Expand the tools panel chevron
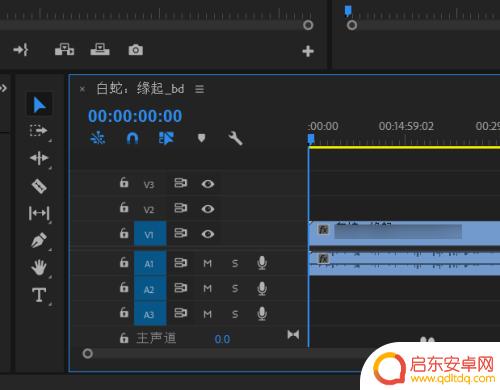Image resolution: width=500 pixels, height=390 pixels. click(x=3, y=88)
